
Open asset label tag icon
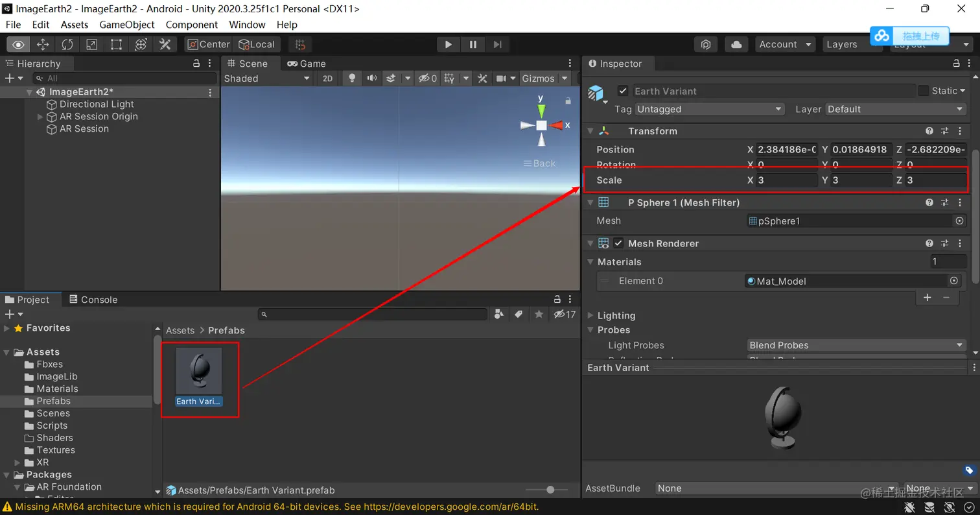(969, 470)
